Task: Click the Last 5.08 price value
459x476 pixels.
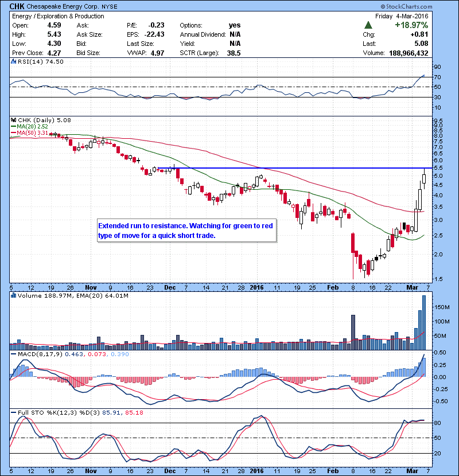Action: [x=421, y=44]
